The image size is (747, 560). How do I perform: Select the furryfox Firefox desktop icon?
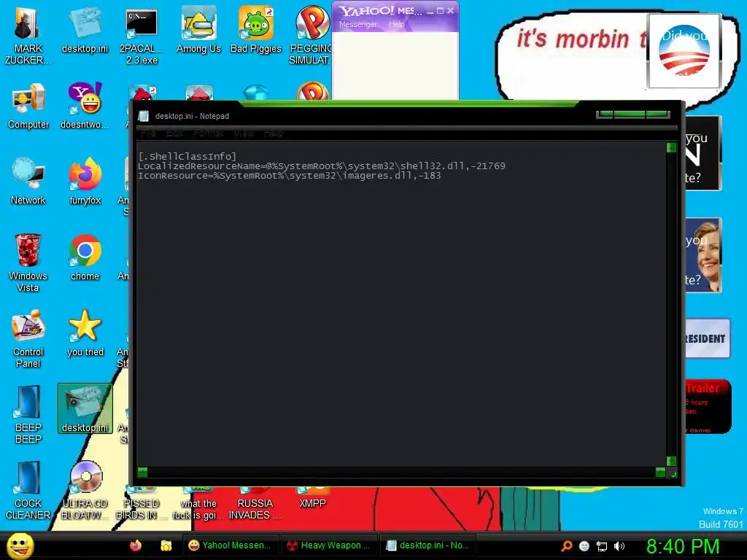click(x=85, y=182)
